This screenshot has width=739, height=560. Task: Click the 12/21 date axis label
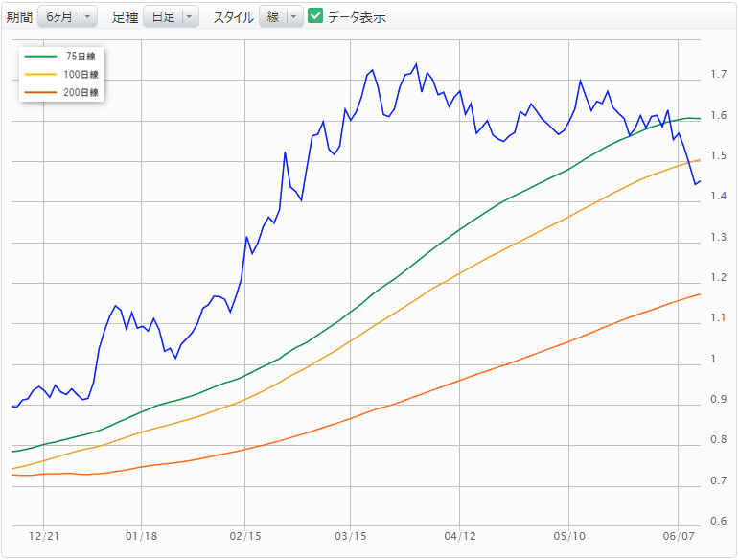point(44,536)
